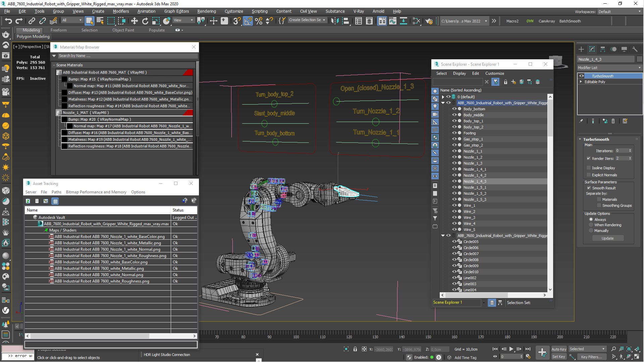The image size is (644, 362).
Task: Click the object color swatch beside name
Action: [x=639, y=59]
